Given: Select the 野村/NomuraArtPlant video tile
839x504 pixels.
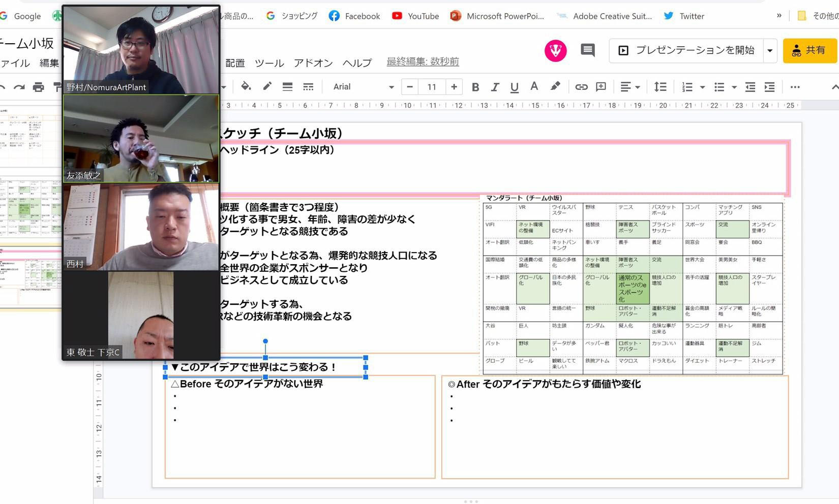Looking at the screenshot, I should (x=141, y=50).
